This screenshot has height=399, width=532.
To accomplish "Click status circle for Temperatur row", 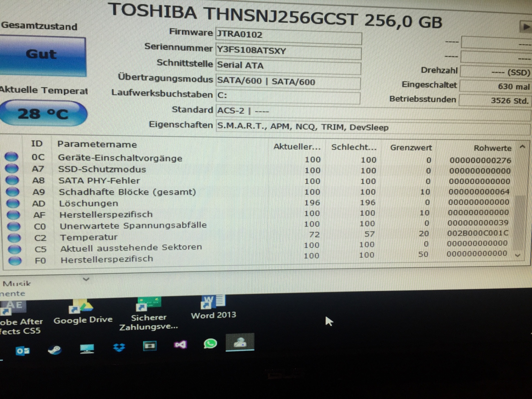I will click(x=14, y=238).
